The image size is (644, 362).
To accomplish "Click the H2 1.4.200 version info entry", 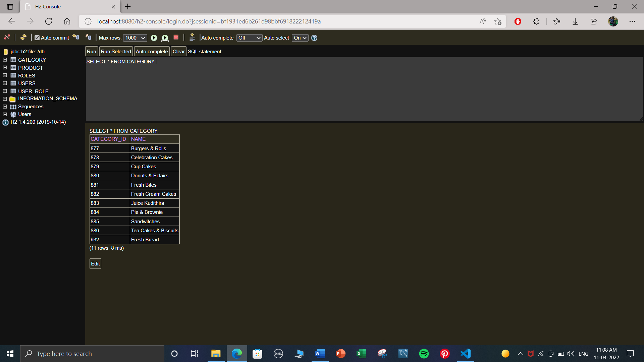I will pos(38,122).
